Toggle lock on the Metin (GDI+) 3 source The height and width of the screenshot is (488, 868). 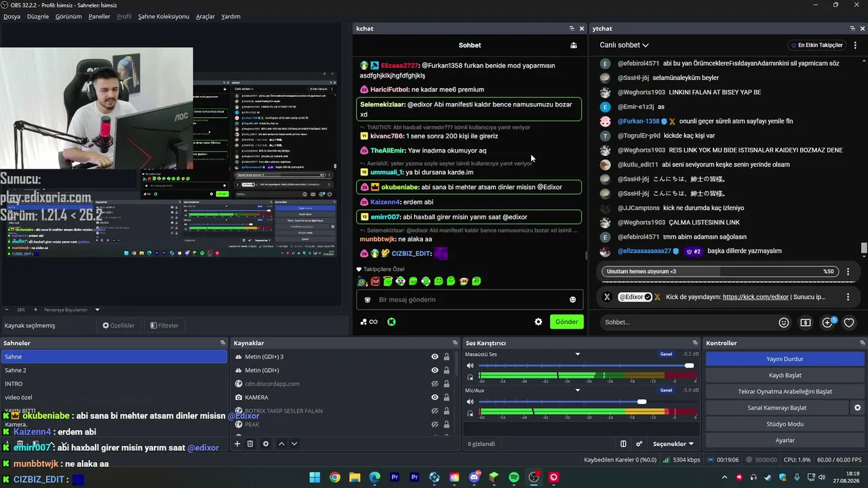click(446, 357)
